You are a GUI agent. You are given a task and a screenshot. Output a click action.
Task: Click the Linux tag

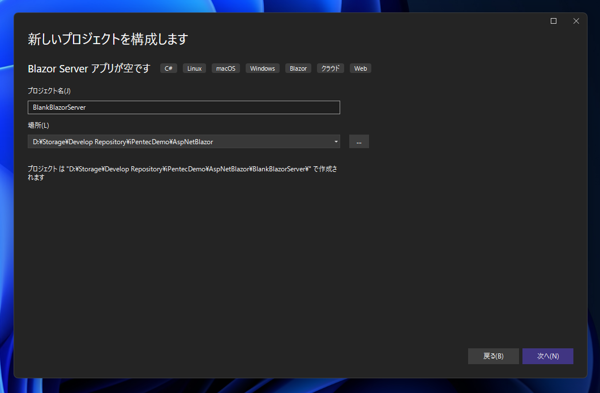pos(194,68)
